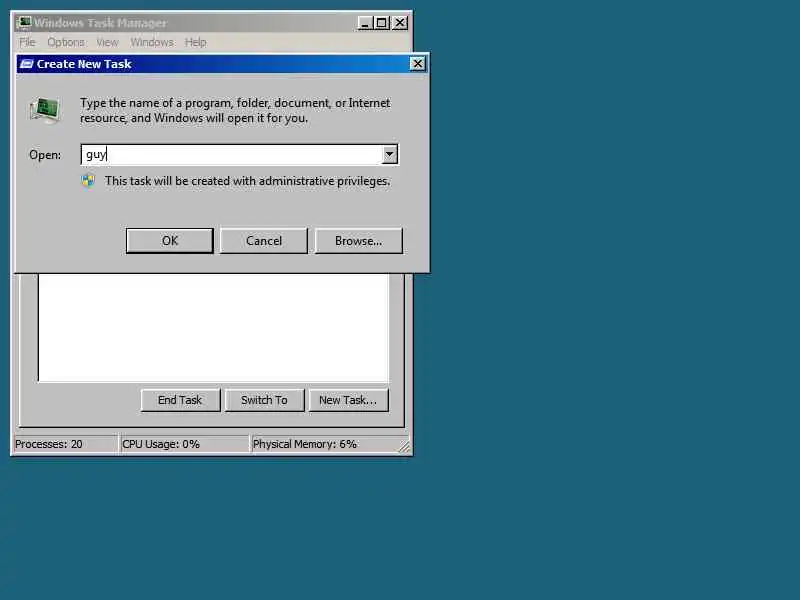Click End Task in Task Manager

(x=180, y=400)
